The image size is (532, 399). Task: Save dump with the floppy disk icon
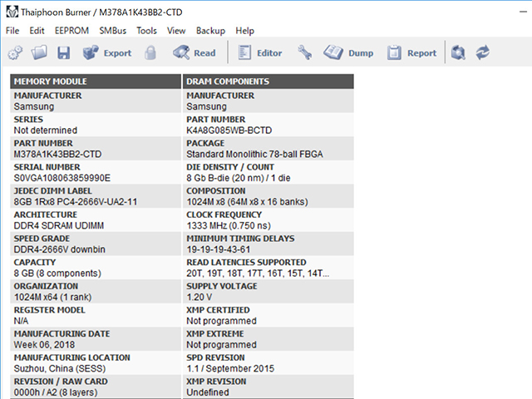click(63, 53)
